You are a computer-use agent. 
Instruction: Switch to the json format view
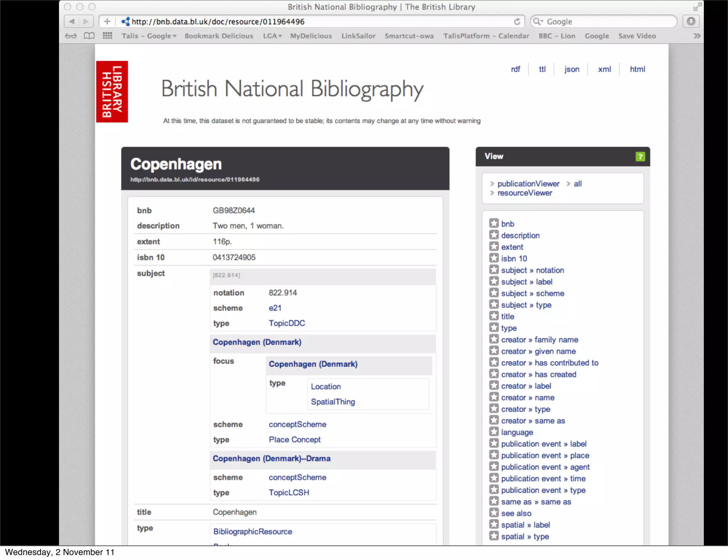click(x=572, y=69)
